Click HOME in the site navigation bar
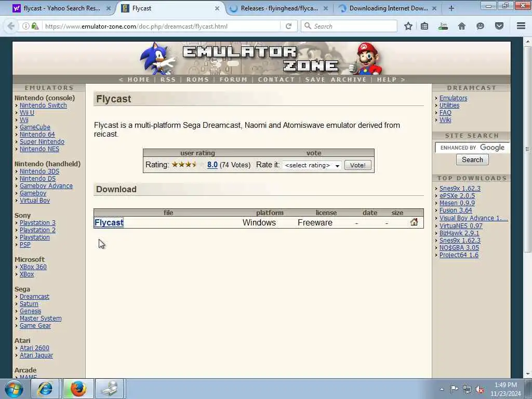 click(x=138, y=79)
